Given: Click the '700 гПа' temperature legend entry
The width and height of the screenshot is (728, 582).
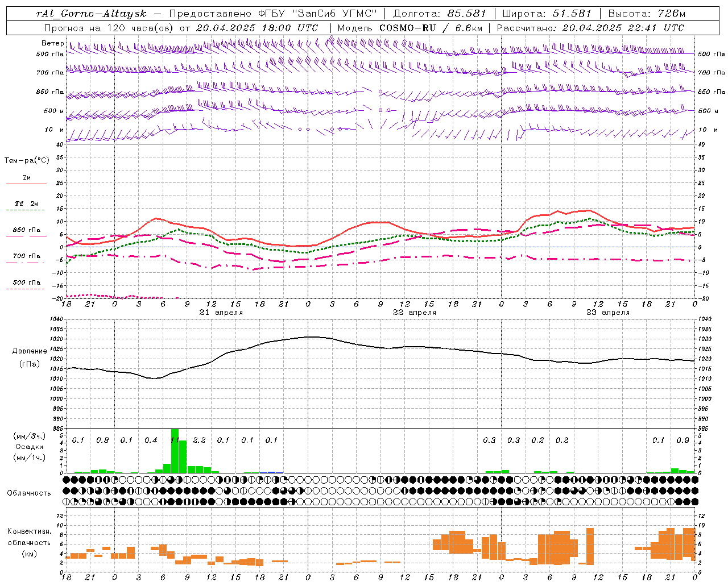Looking at the screenshot, I should (27, 256).
